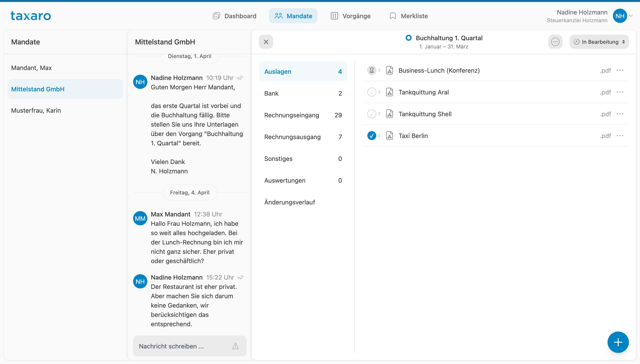Click the taxaro logo
Screen dimensions: 640x364
31,16
